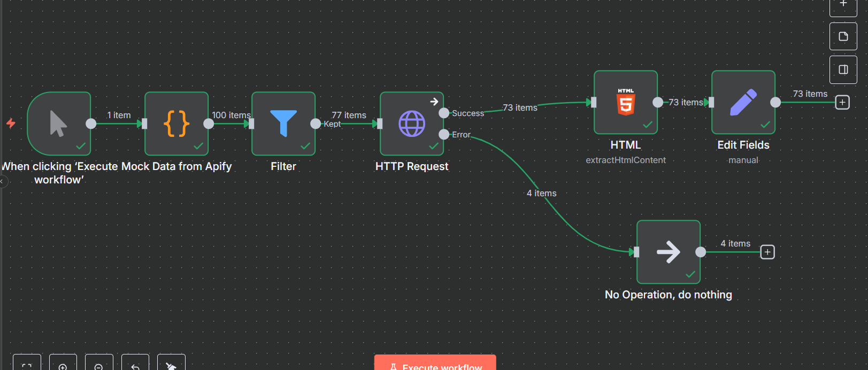The image size is (868, 370).
Task: Click the No Operation output connector
Action: [701, 252]
